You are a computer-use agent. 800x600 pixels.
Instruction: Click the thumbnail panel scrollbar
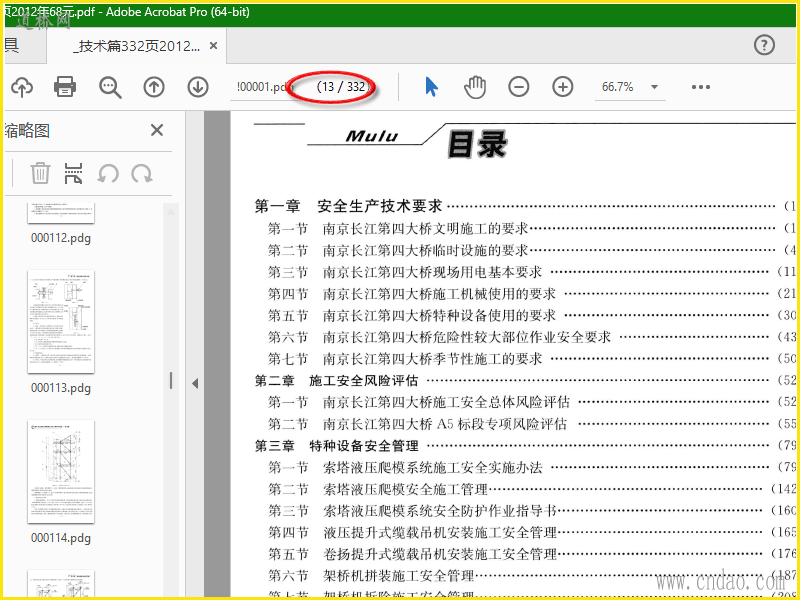[171, 381]
